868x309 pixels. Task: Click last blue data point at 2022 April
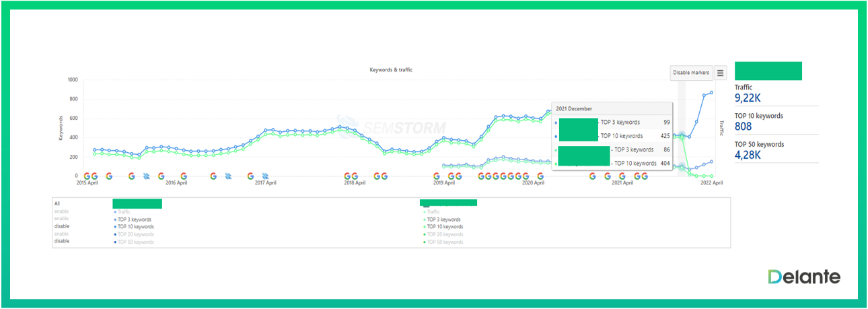(711, 93)
